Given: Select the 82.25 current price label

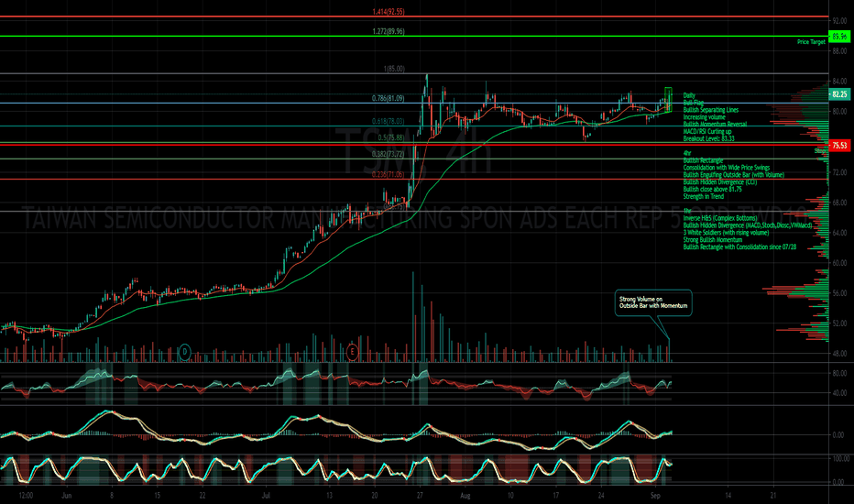Looking at the screenshot, I should point(839,94).
